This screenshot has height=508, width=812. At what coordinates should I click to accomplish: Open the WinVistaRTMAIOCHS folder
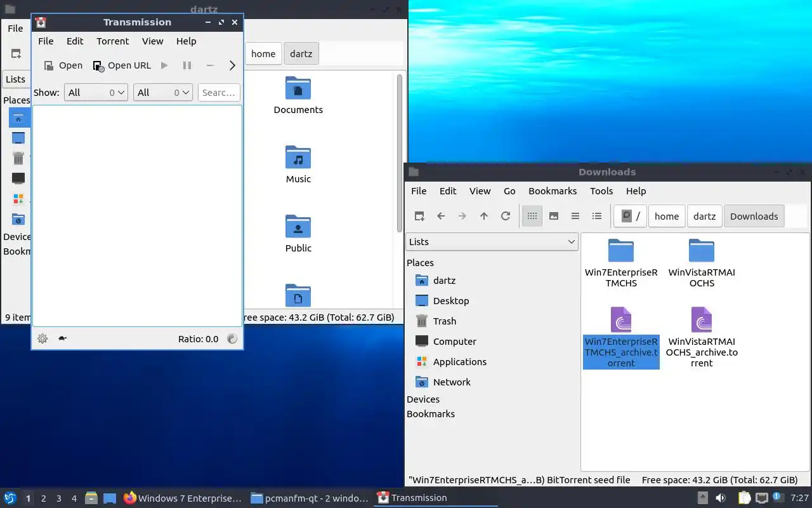pos(702,264)
